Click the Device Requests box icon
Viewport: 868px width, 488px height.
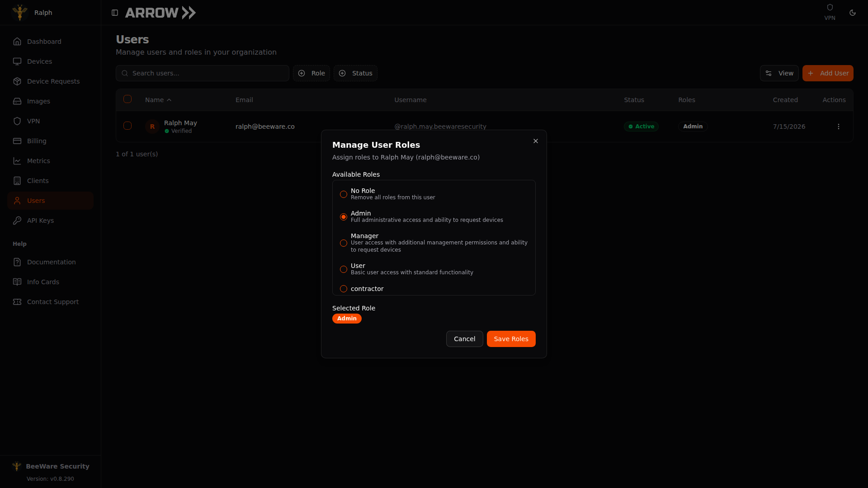pos(17,81)
